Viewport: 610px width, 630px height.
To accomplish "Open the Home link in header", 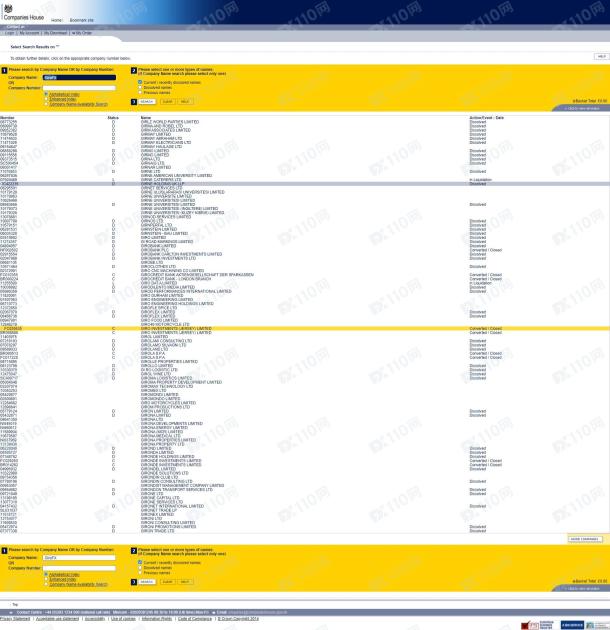I will (57, 20).
